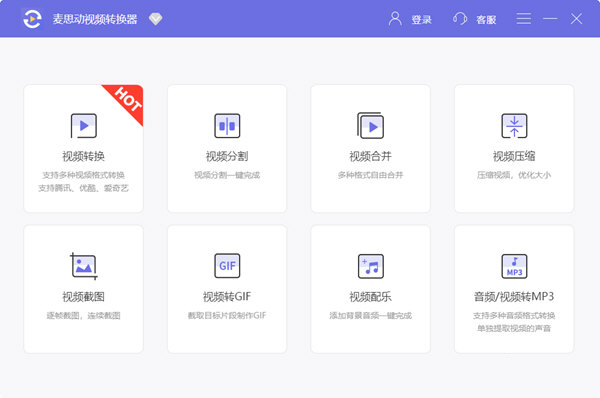Image resolution: width=600 pixels, height=398 pixels.
Task: Click the 支持多种视频格式转换 description
Action: (83, 175)
